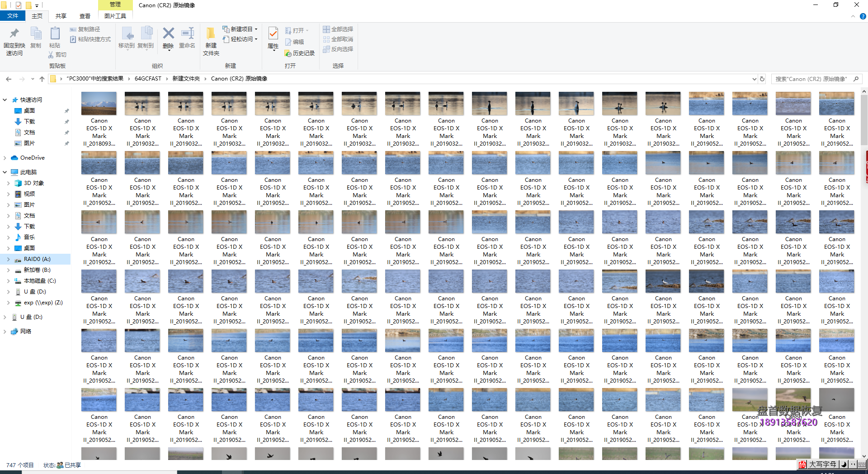Expand the Network (网络) node
The width and height of the screenshot is (868, 474).
click(x=5, y=332)
